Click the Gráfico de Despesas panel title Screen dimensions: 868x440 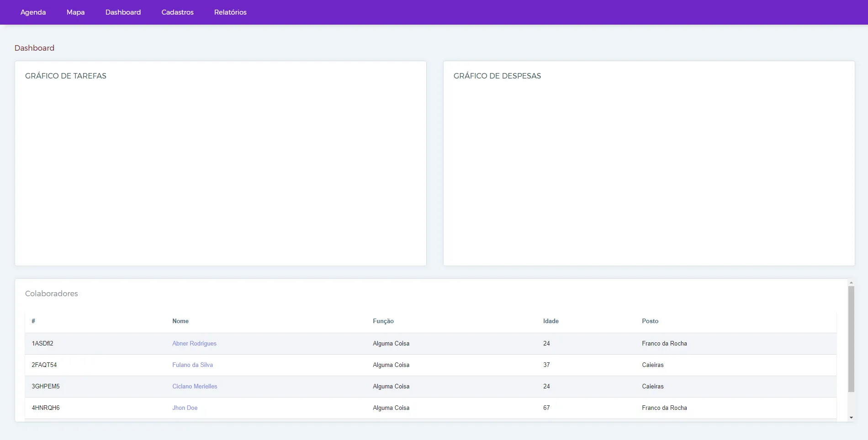click(x=497, y=76)
